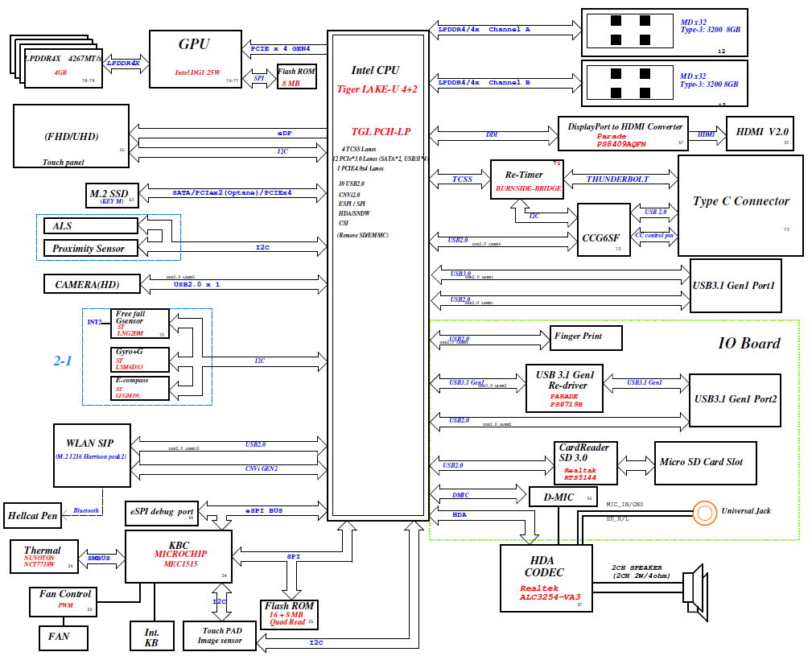Click the Intel CPU Tiger Lake-U block
Screen dimensions: 812x656
click(x=377, y=274)
